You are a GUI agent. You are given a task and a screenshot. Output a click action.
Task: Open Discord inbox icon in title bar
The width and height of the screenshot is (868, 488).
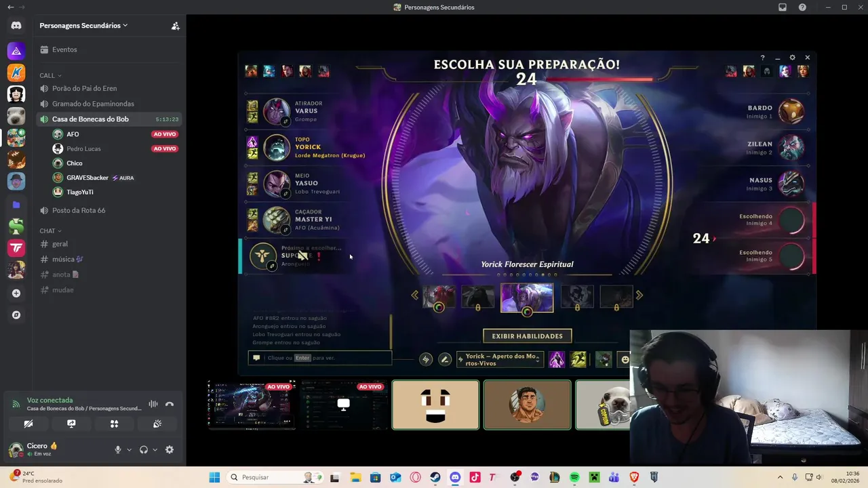pyautogui.click(x=783, y=7)
